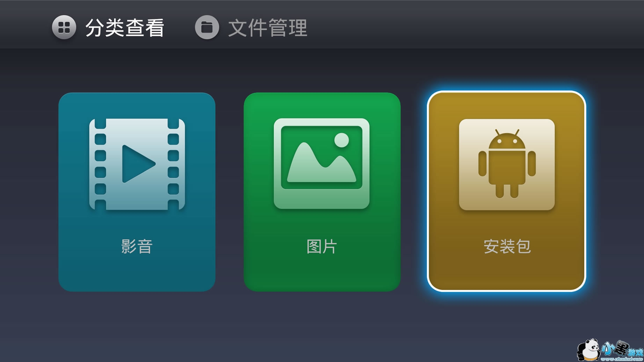This screenshot has height=362, width=644.
Task: Open the green pictures category tile
Action: pos(322,192)
